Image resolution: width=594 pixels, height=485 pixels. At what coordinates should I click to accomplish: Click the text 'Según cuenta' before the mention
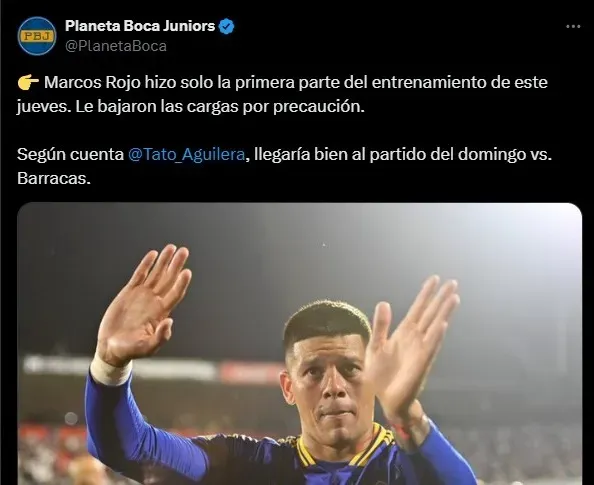[70, 154]
